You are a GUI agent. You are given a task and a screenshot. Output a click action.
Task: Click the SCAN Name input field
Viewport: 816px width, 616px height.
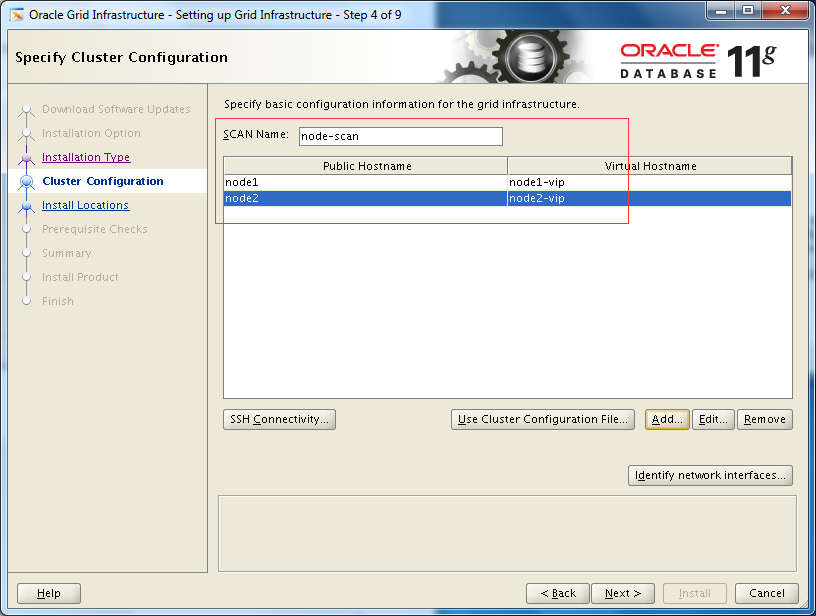point(401,136)
